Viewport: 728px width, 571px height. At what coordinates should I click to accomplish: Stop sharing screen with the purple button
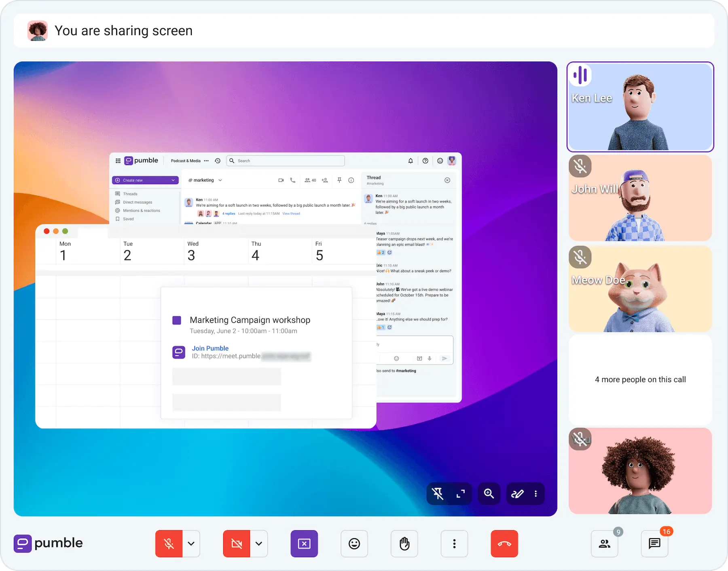[x=304, y=544]
